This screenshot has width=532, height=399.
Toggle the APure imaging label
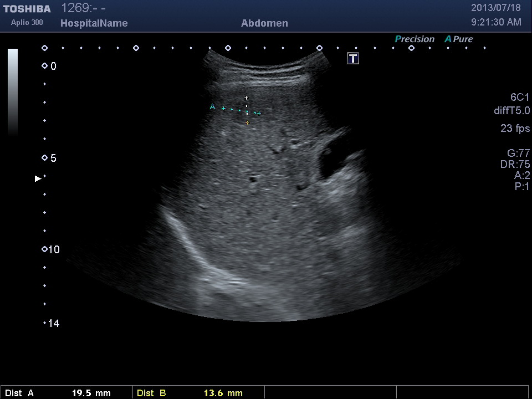(x=459, y=39)
